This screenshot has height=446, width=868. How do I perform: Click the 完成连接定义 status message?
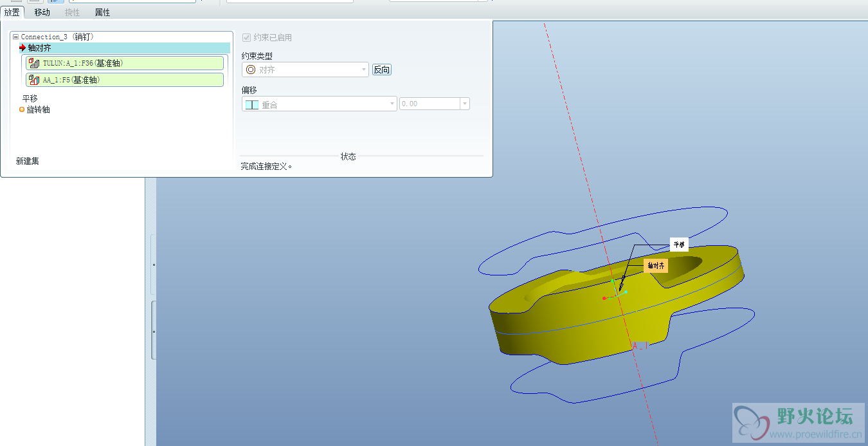point(267,166)
